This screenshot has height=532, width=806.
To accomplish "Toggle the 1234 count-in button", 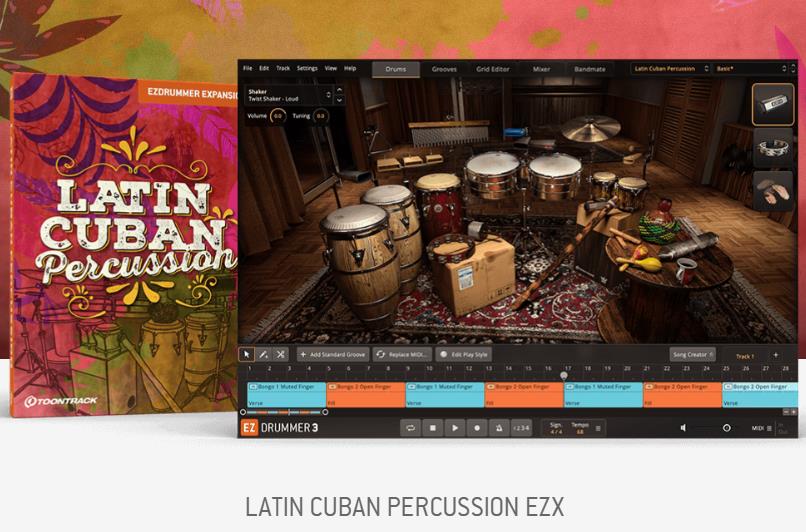I will (x=521, y=428).
